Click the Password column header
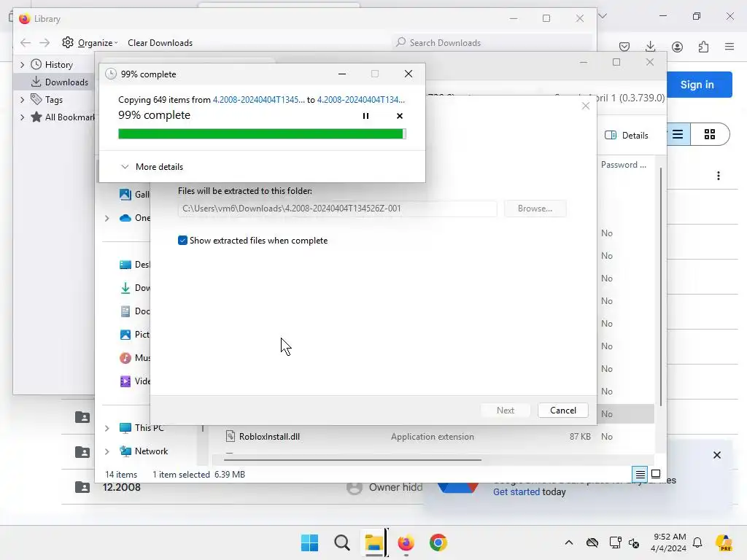This screenshot has width=747, height=560. coord(624,165)
